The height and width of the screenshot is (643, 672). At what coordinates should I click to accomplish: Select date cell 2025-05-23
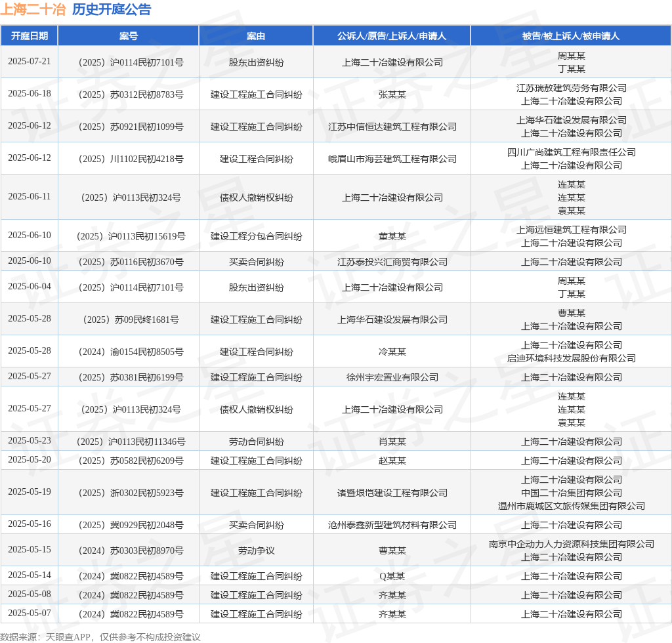point(29,440)
